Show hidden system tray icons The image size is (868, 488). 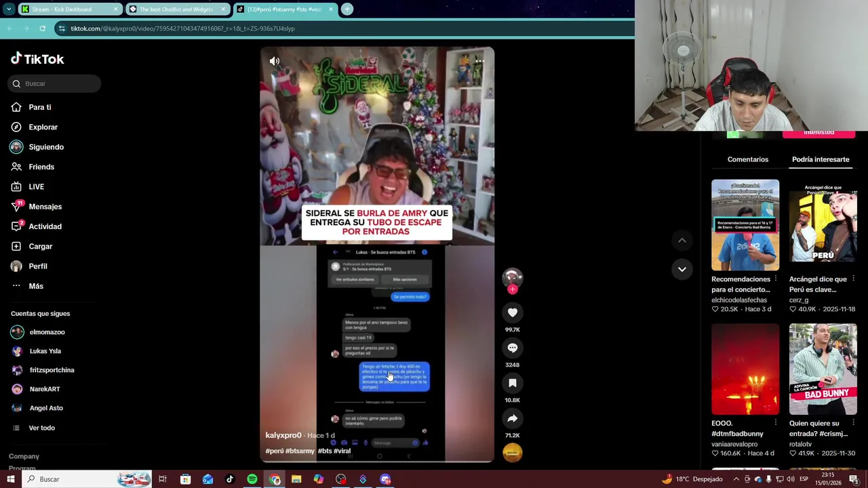click(x=736, y=479)
